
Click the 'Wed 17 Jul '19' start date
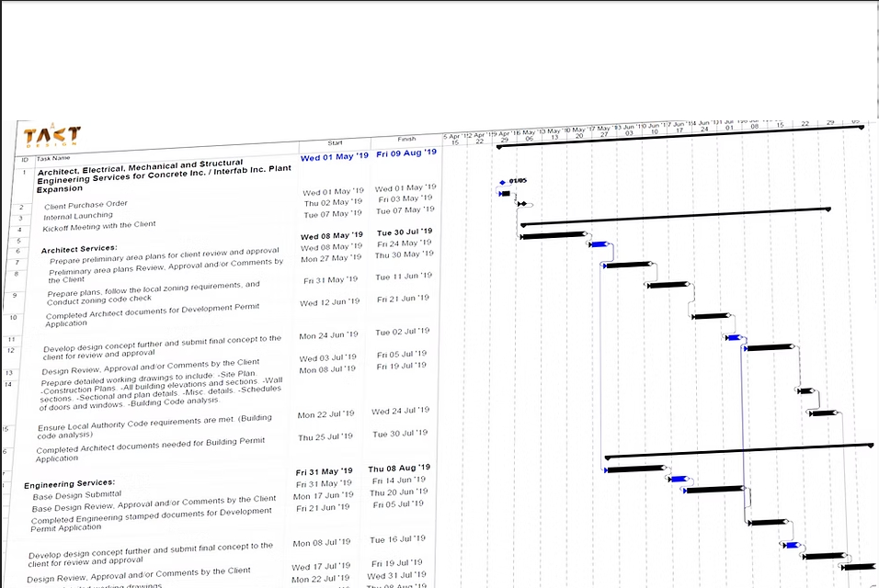coord(321,566)
